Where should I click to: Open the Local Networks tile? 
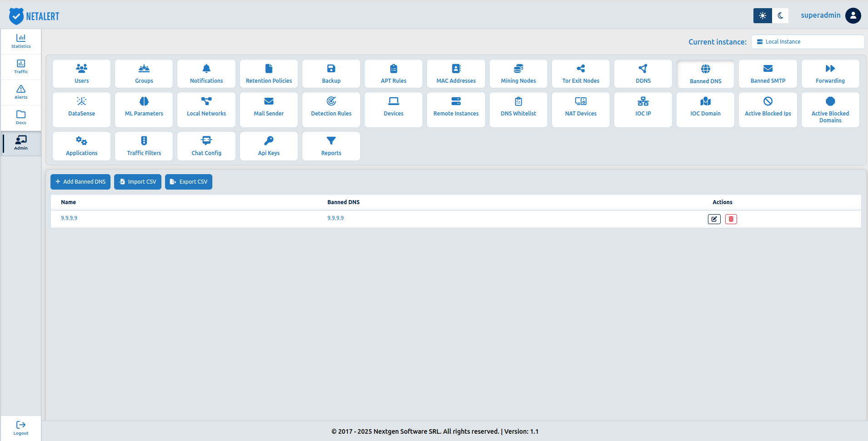tap(206, 110)
